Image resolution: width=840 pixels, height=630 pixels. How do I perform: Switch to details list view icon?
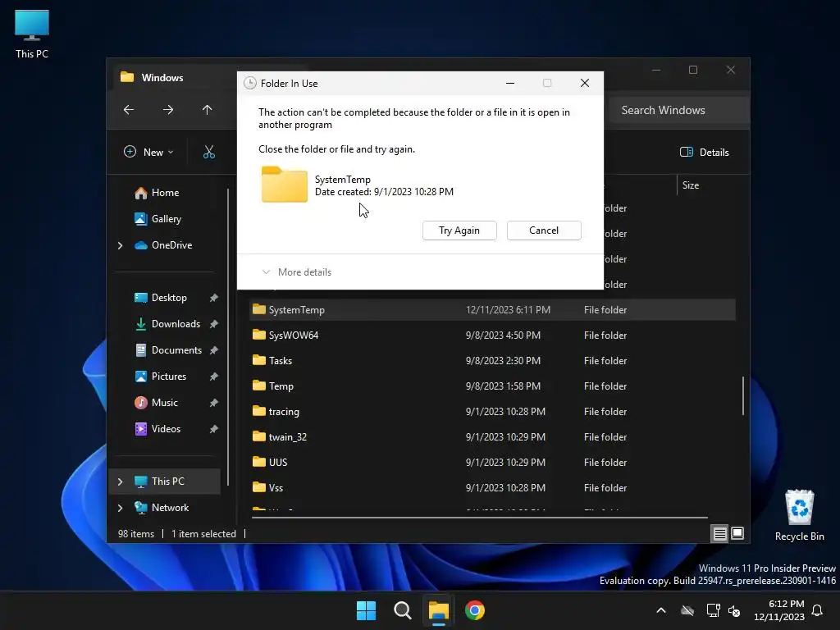[719, 533]
